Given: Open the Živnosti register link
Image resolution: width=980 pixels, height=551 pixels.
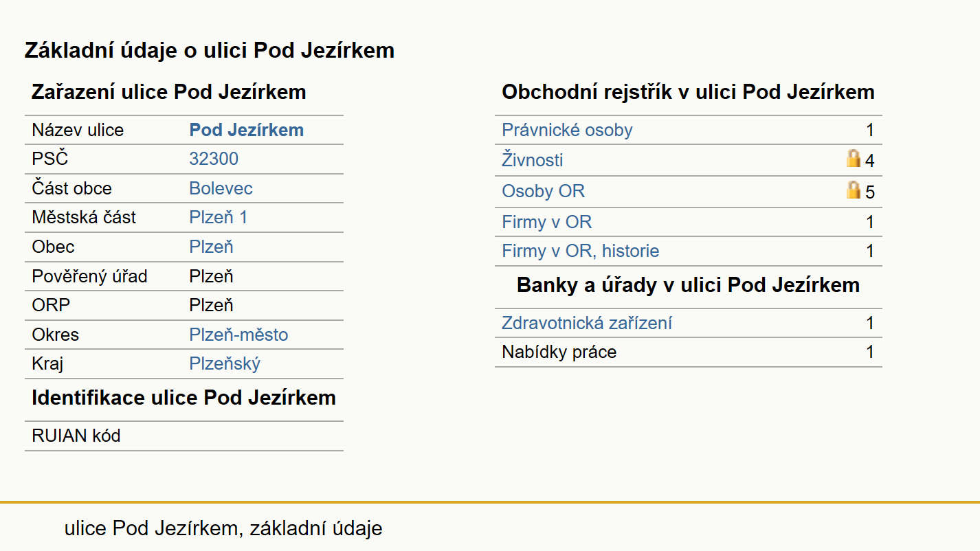Looking at the screenshot, I should coord(532,160).
